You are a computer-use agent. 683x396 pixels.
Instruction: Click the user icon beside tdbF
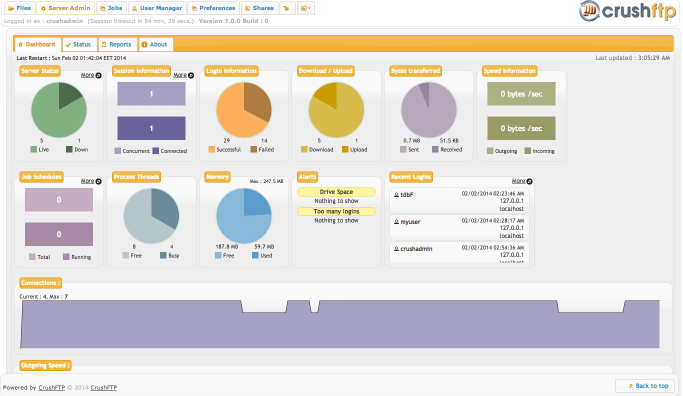tap(396, 195)
